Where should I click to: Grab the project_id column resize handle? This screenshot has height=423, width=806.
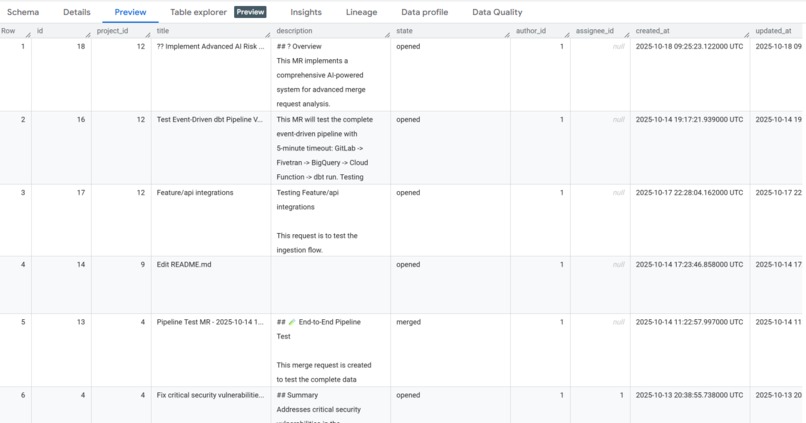click(148, 35)
